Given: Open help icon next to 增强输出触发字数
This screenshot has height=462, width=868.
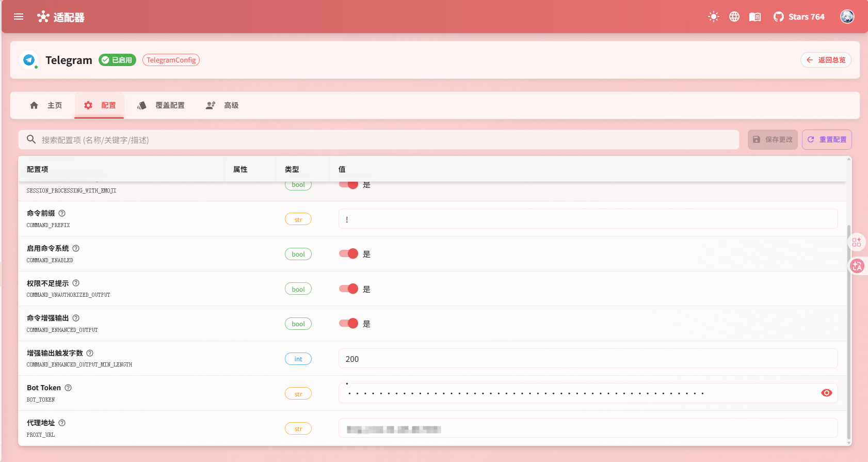Looking at the screenshot, I should point(90,353).
